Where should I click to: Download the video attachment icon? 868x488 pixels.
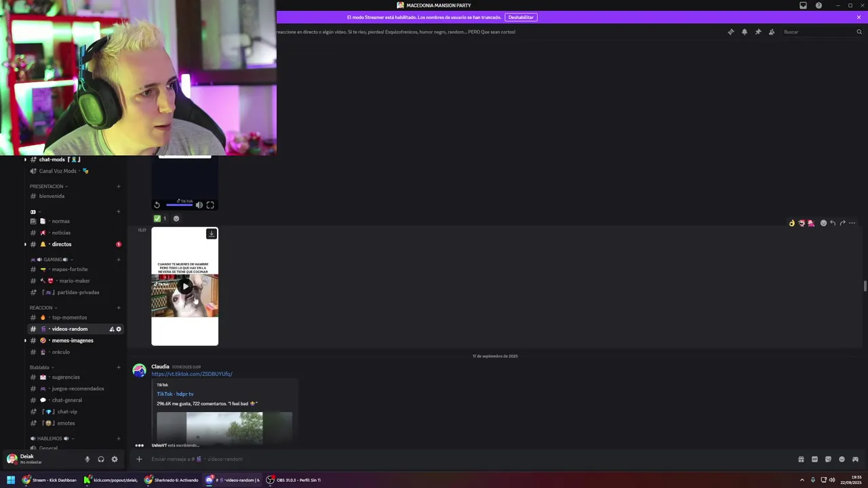(212, 234)
